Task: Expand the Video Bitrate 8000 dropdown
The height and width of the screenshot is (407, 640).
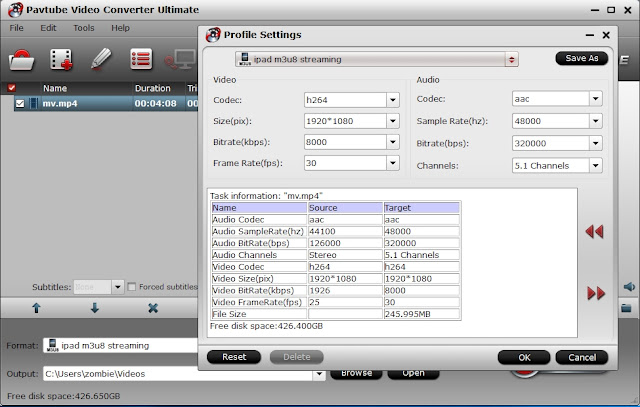Action: (393, 142)
